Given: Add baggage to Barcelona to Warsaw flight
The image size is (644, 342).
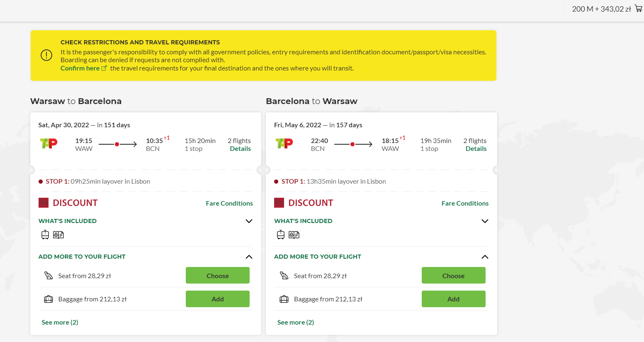Looking at the screenshot, I should point(453,299).
